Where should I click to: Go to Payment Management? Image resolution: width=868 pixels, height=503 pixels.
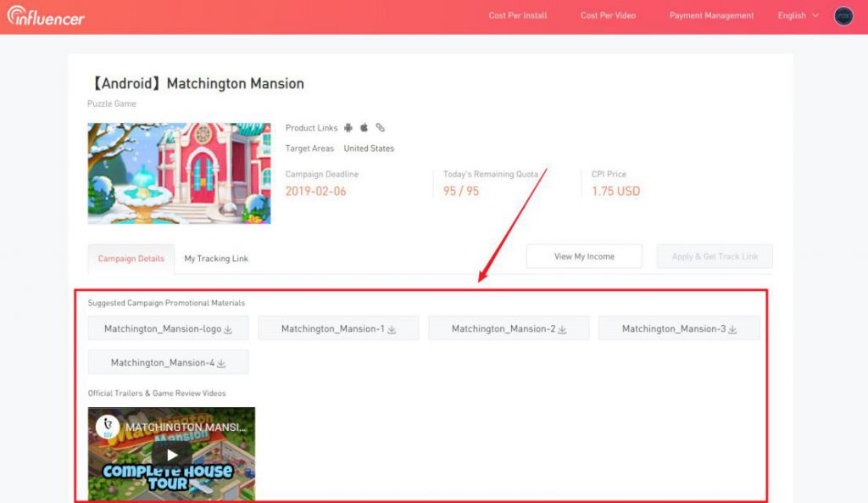(x=711, y=15)
